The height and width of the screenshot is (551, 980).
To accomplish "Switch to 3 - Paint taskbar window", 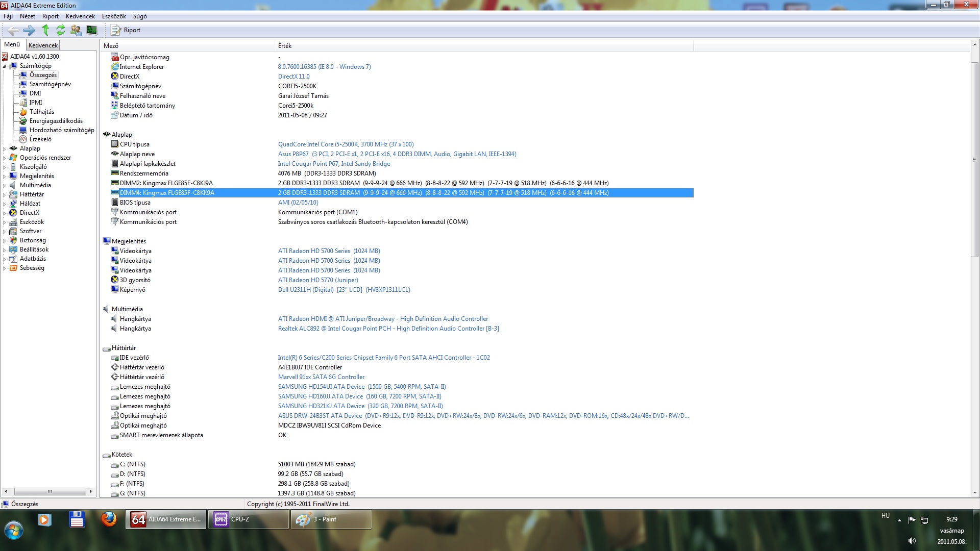I will pyautogui.click(x=331, y=519).
